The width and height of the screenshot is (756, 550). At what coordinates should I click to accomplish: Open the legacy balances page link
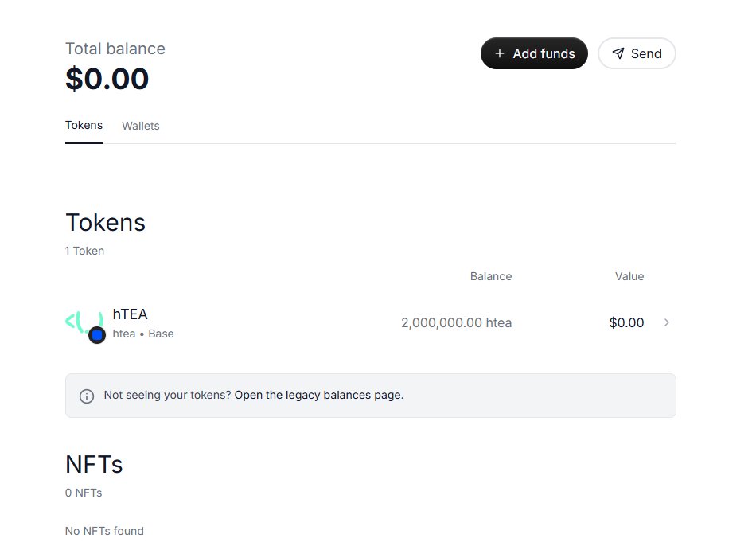(x=318, y=395)
